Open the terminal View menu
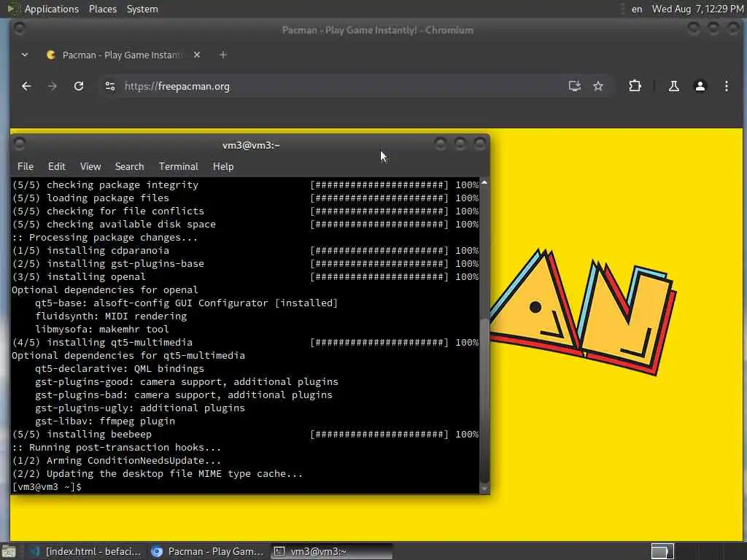Image resolution: width=747 pixels, height=560 pixels. click(x=90, y=166)
